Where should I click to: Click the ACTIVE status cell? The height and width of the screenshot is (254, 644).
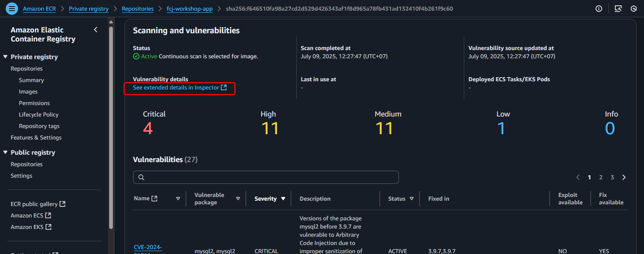coord(398,251)
